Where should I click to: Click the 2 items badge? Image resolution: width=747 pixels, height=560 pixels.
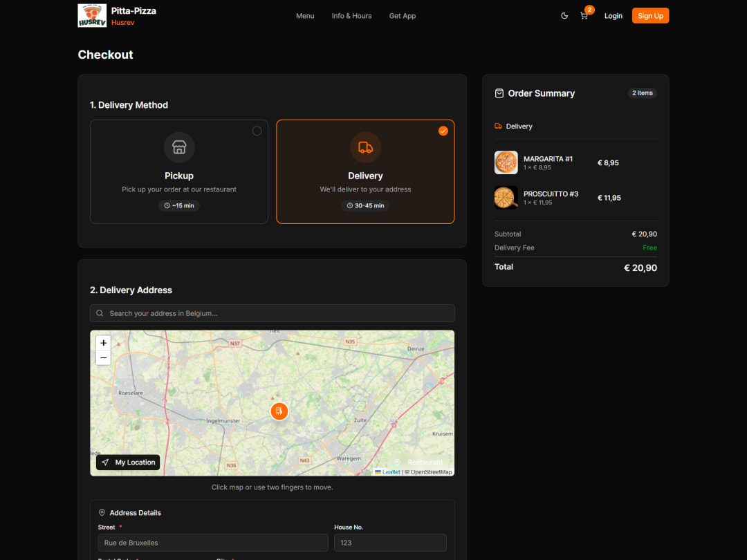[x=642, y=93]
